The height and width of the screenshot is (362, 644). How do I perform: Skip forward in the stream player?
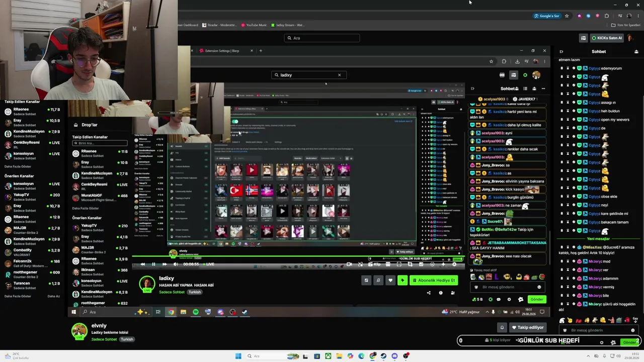[x=165, y=264]
